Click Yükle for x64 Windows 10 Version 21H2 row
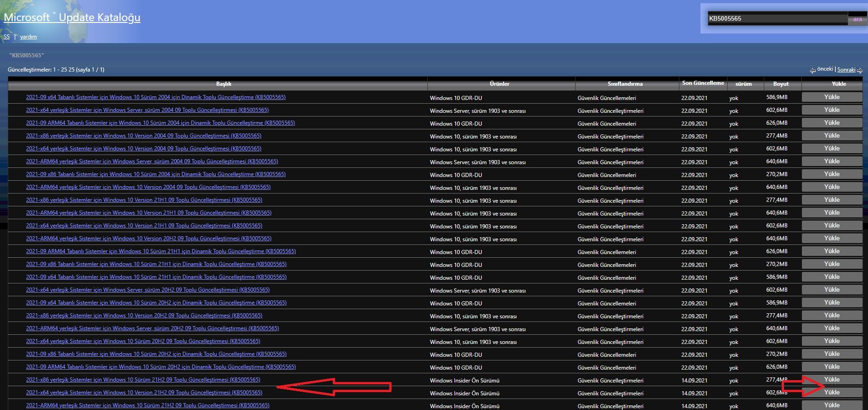This screenshot has height=410, width=868. coord(832,393)
